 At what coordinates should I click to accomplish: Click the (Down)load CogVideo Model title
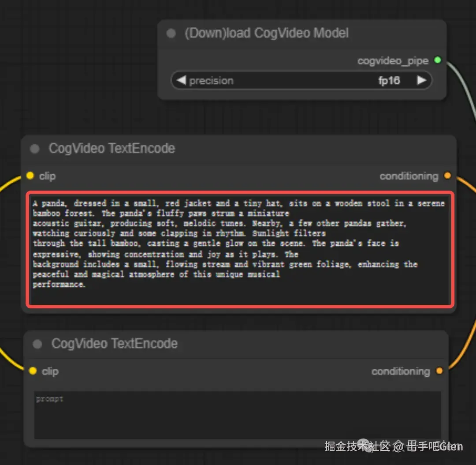(267, 33)
